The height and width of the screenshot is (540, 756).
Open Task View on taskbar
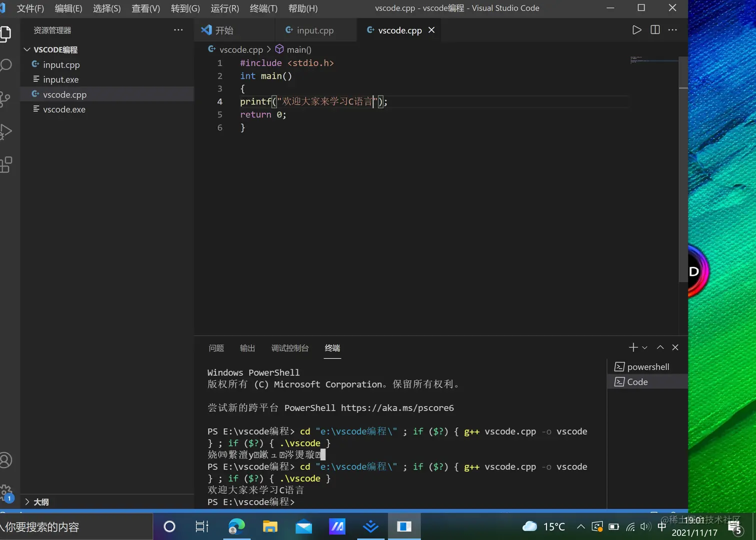point(202,527)
